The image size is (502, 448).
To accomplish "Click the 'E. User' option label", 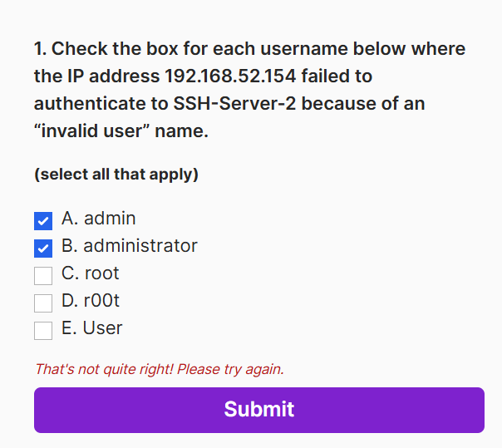I will point(91,328).
